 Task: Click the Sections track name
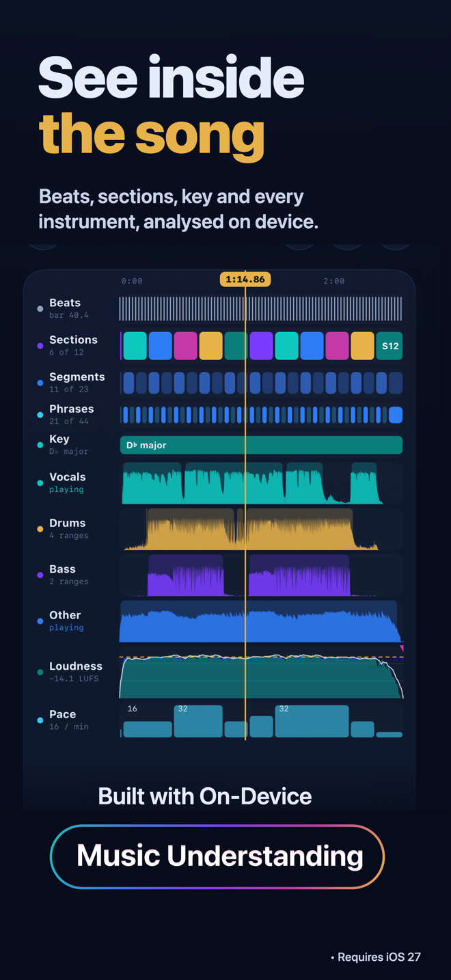(73, 340)
